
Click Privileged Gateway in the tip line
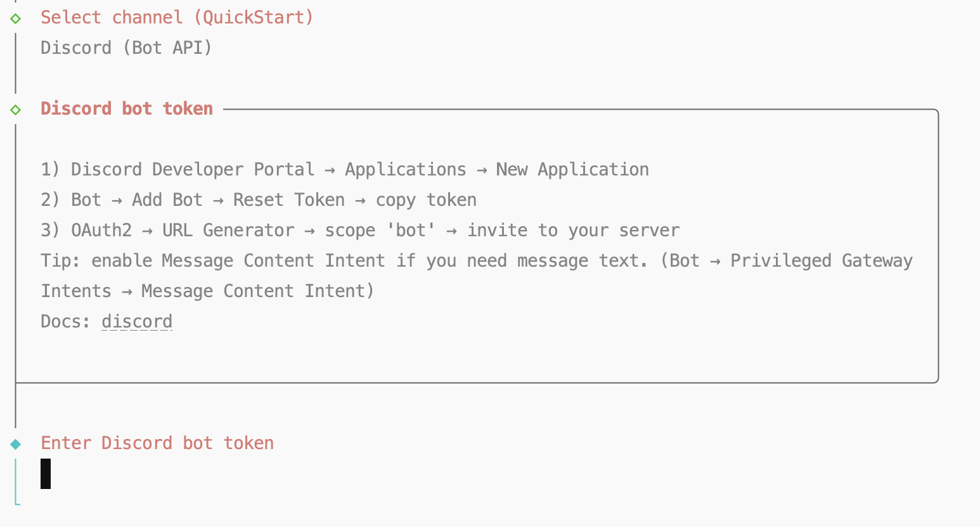(x=822, y=261)
